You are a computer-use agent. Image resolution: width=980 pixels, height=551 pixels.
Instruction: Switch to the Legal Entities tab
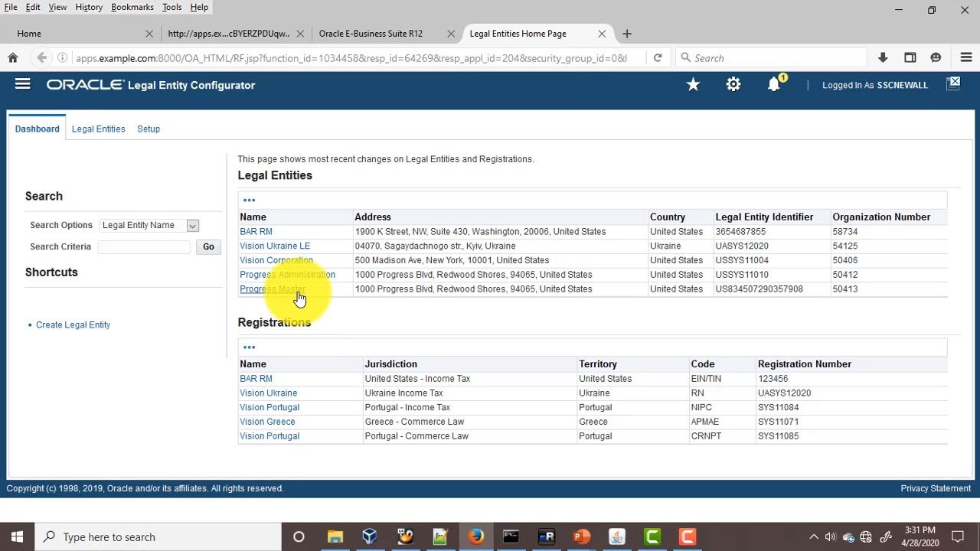[98, 129]
